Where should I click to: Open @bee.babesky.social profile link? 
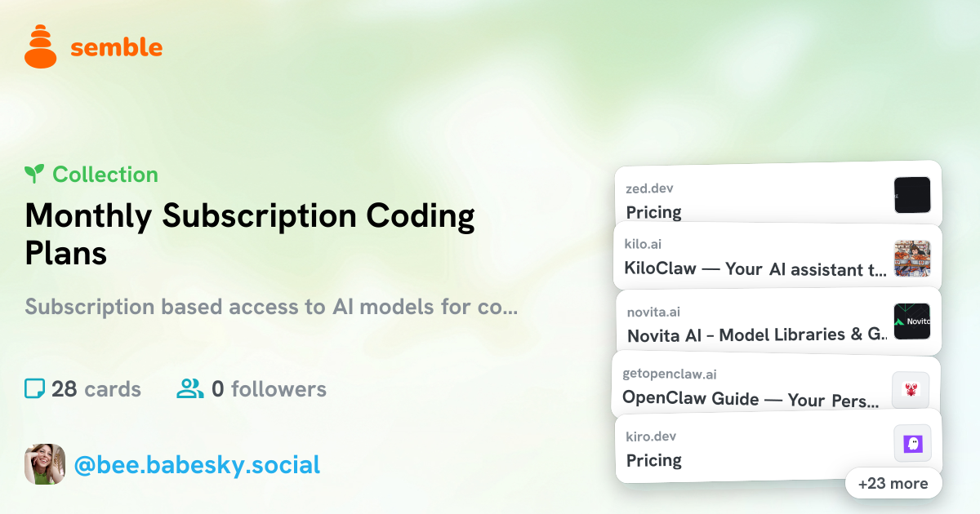tap(197, 465)
